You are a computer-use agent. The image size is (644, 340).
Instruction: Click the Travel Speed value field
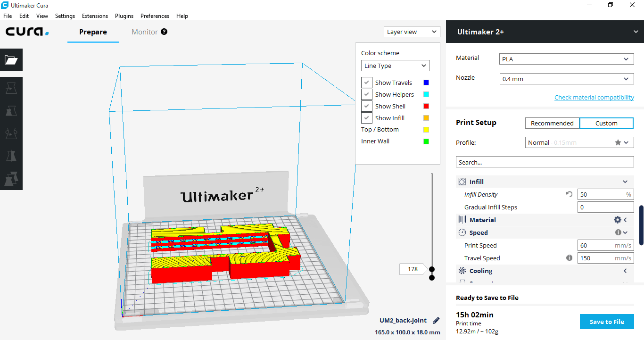605,258
